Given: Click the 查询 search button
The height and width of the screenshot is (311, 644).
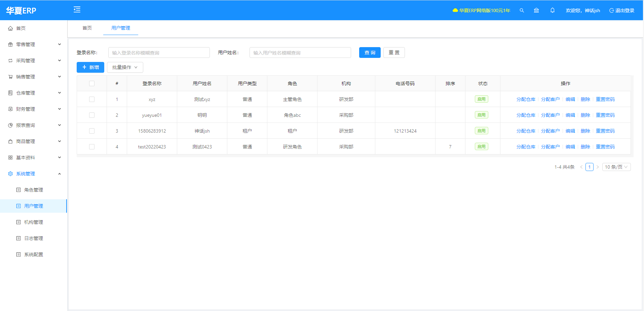Looking at the screenshot, I should (x=370, y=53).
